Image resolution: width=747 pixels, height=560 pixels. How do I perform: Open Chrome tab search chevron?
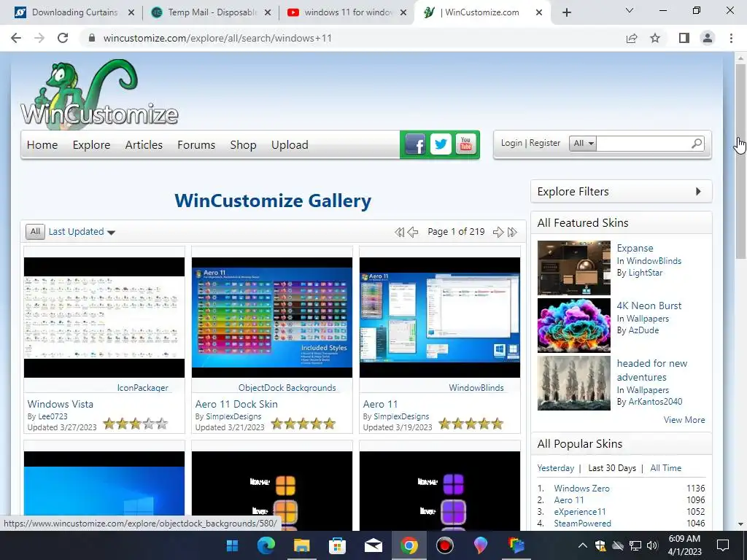click(x=630, y=10)
